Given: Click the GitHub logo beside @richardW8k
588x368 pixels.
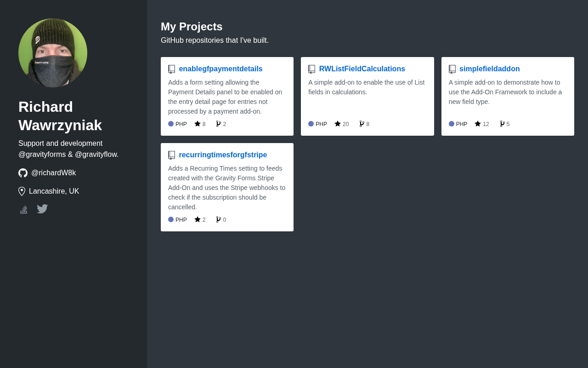Looking at the screenshot, I should click(x=23, y=173).
